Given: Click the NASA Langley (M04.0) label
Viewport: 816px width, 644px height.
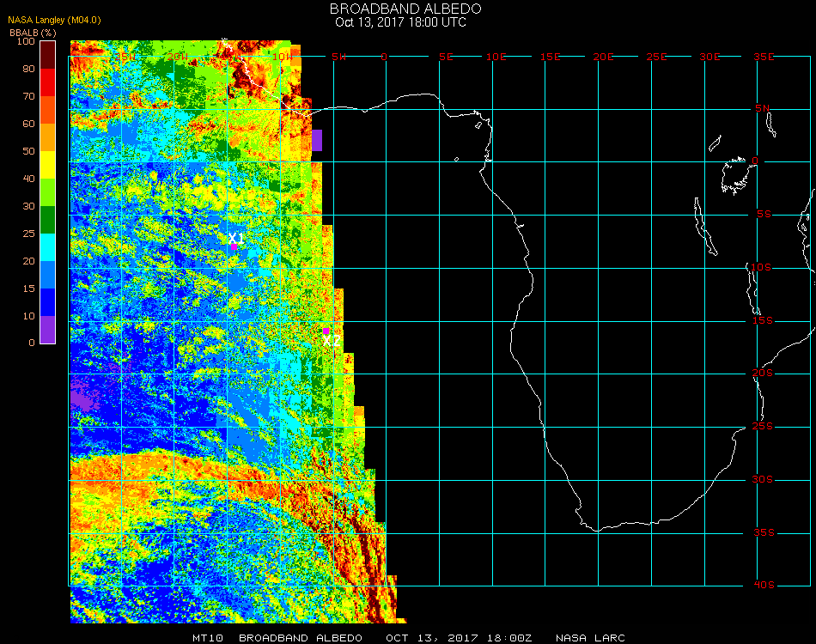Looking at the screenshot, I should coord(55,21).
